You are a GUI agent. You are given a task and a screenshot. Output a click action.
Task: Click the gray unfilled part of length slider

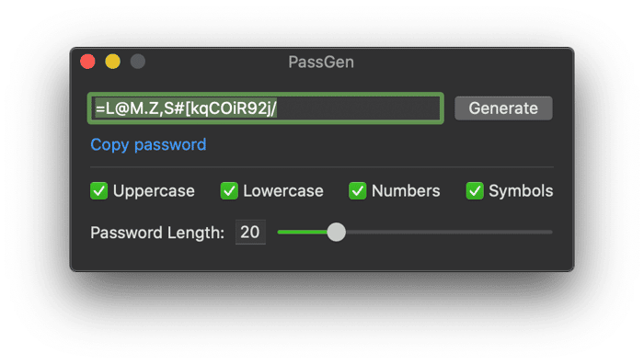tap(449, 233)
